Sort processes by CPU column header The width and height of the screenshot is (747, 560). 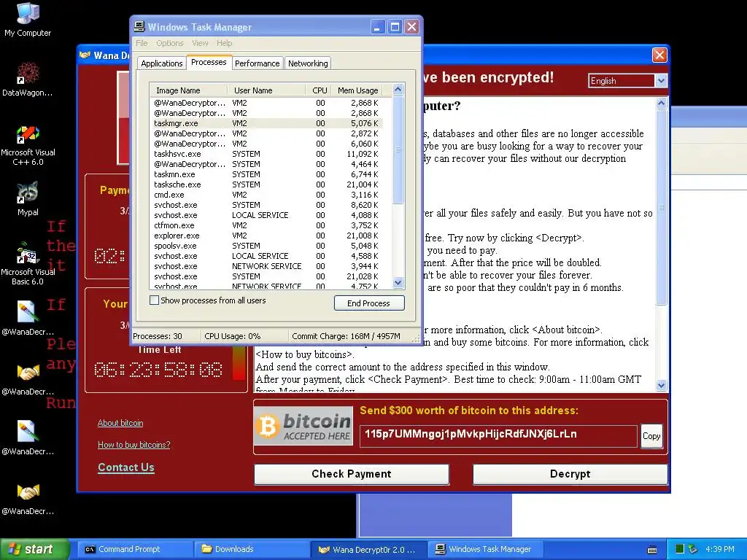click(318, 90)
